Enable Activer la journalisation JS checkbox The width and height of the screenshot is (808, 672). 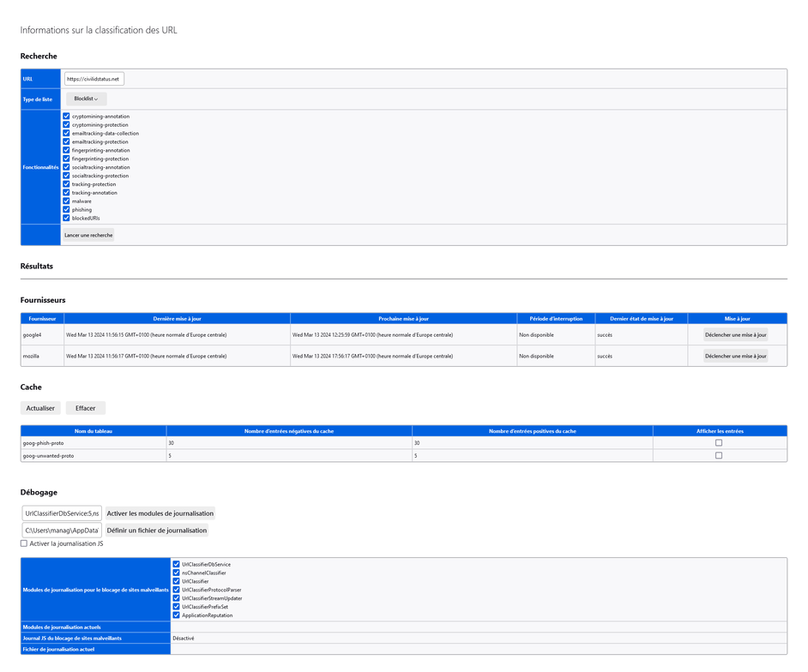point(24,543)
